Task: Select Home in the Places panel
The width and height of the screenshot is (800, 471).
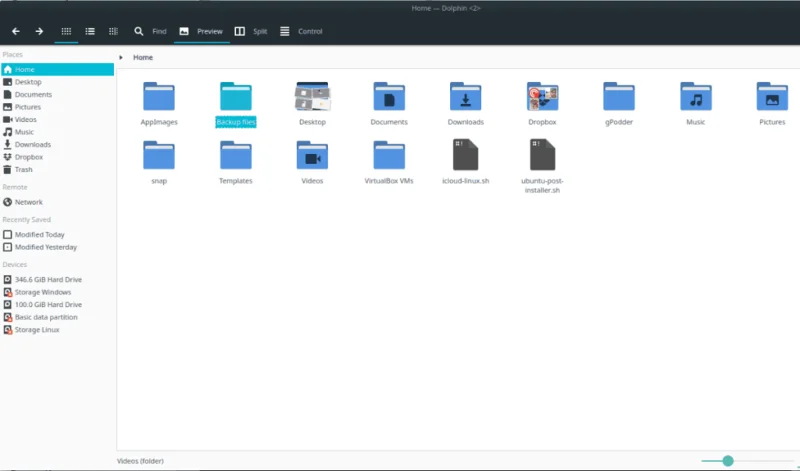Action: tap(57, 69)
